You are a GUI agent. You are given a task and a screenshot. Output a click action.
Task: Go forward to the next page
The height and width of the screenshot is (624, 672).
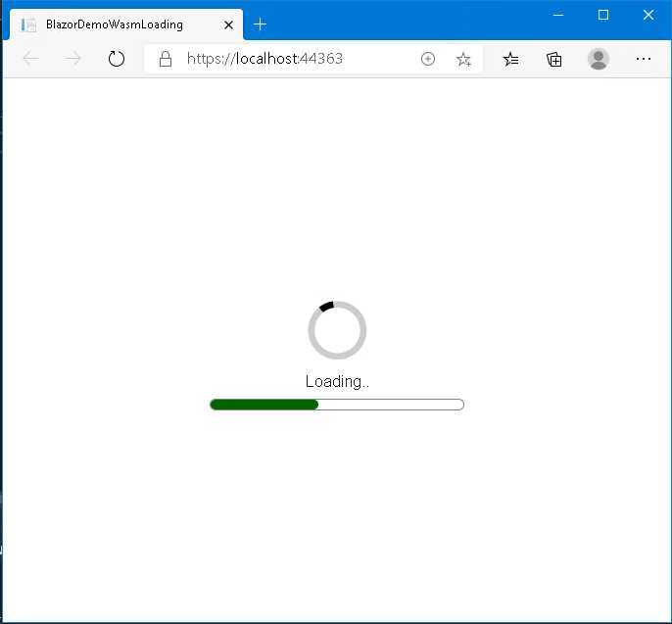(x=72, y=59)
